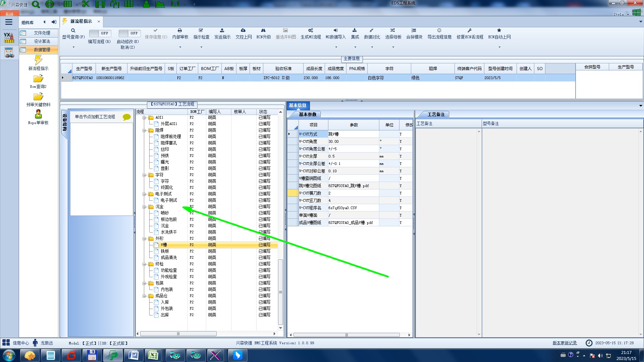Switch to 工艺备注 tab
The image size is (644, 362).
[436, 114]
